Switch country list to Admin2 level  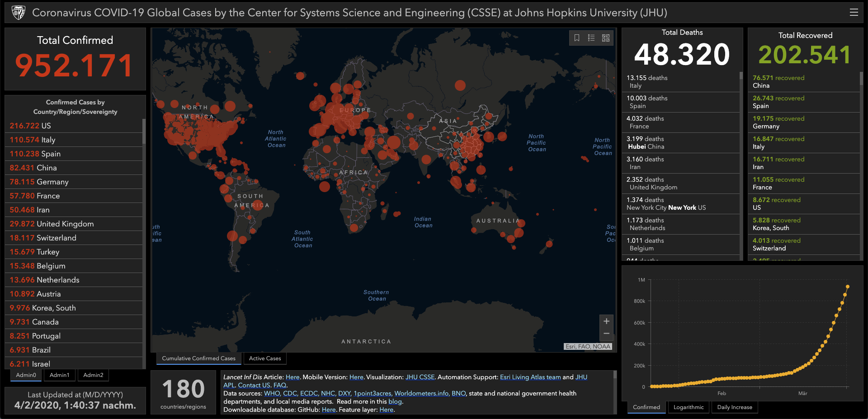click(x=93, y=375)
